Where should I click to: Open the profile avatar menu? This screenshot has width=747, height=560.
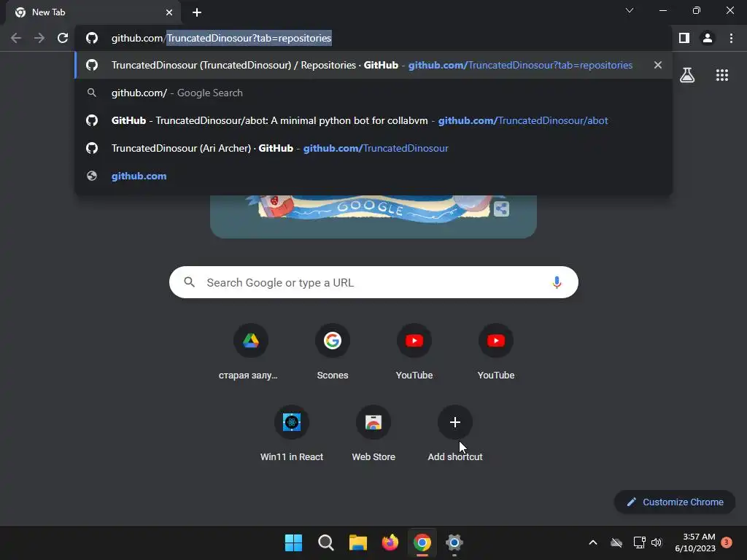click(708, 38)
